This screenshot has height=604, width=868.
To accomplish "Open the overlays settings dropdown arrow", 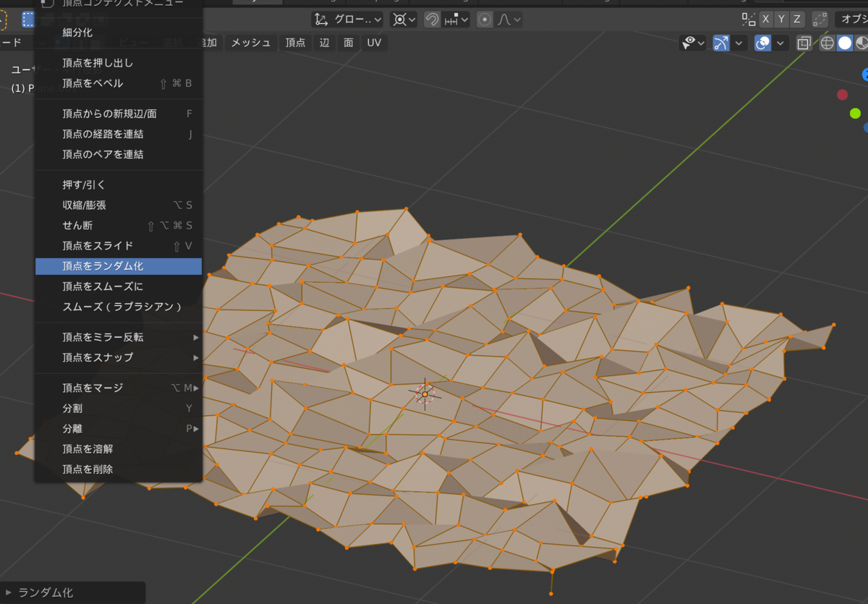I will (780, 43).
